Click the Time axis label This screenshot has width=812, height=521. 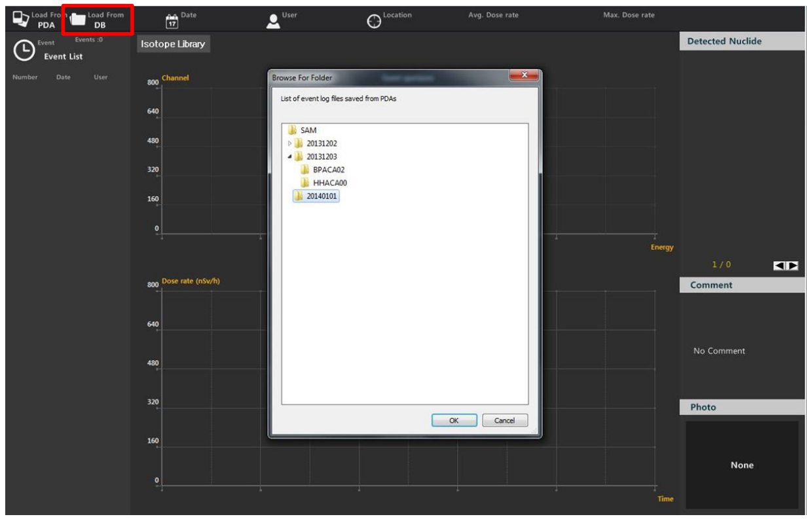[x=665, y=499]
